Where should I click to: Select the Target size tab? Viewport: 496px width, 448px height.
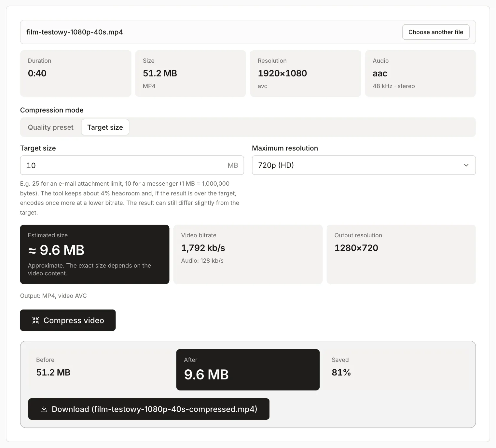pyautogui.click(x=105, y=127)
